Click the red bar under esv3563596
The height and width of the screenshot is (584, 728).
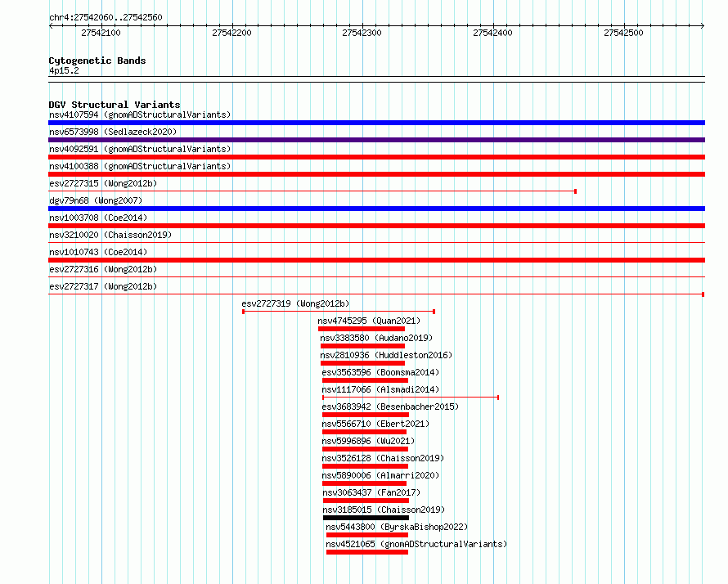coord(365,380)
